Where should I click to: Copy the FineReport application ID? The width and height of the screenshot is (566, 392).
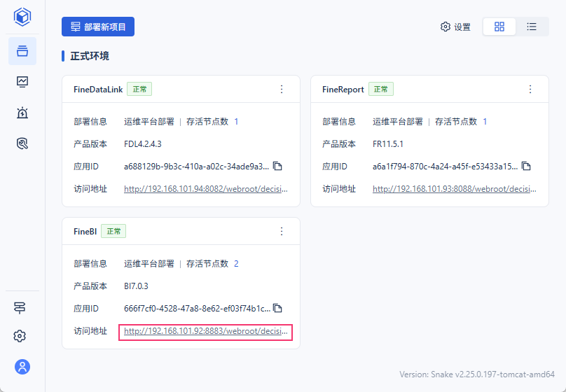click(526, 166)
